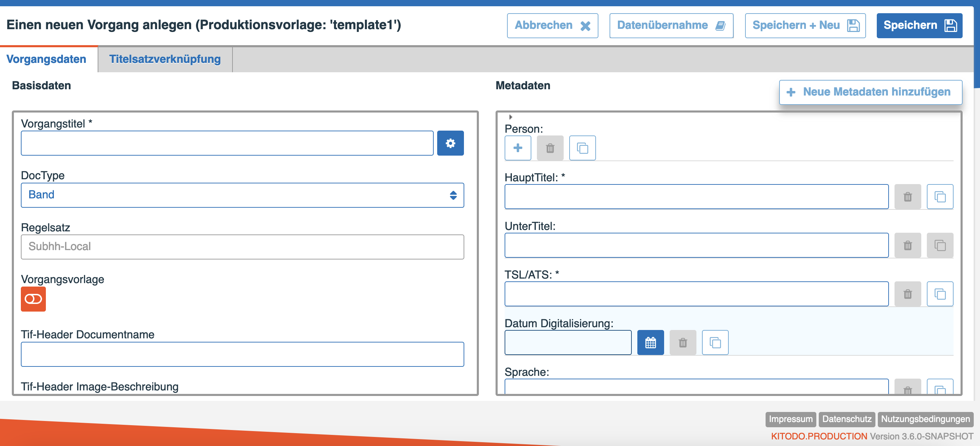Image resolution: width=980 pixels, height=446 pixels.
Task: Duplicate the TSL/ATS metadata field
Action: coord(940,294)
